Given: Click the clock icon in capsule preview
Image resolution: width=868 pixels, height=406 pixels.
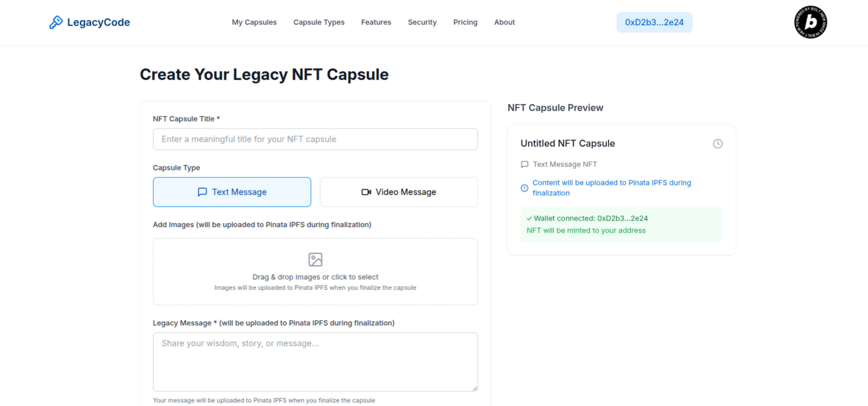Looking at the screenshot, I should tap(717, 144).
